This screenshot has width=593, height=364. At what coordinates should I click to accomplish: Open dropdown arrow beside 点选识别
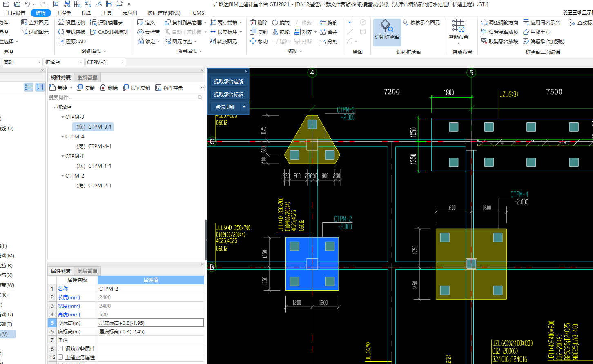pyautogui.click(x=244, y=107)
